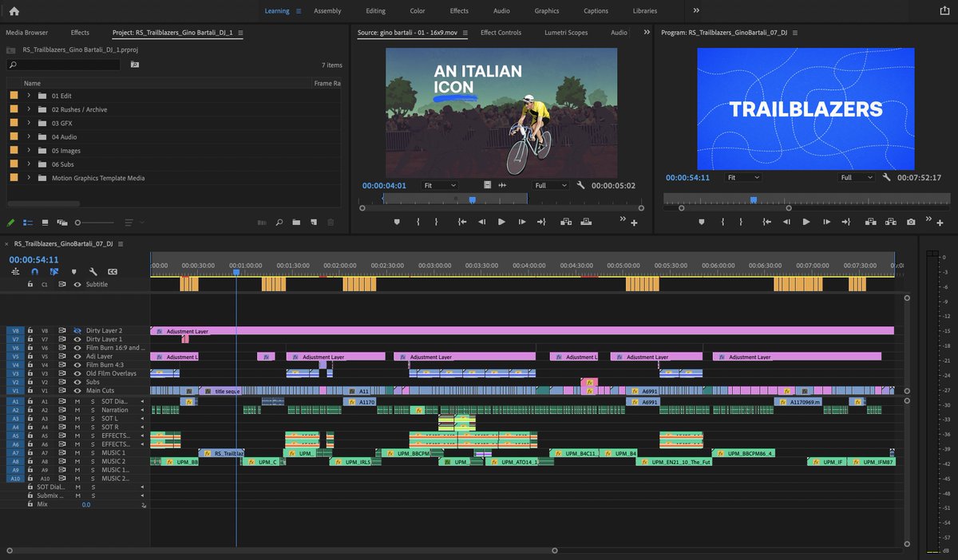Open Program monitor Full resolution dropdown
The width and height of the screenshot is (958, 560).
pos(857,177)
